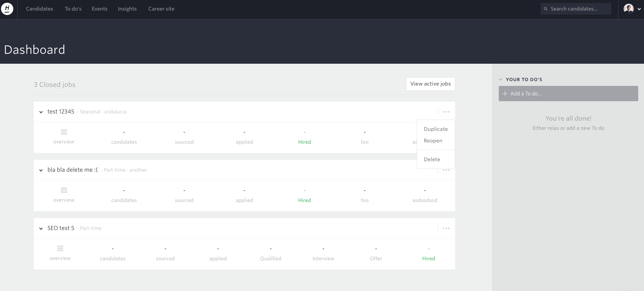
Task: Open three-dot menu for test 12345
Action: pyautogui.click(x=446, y=112)
